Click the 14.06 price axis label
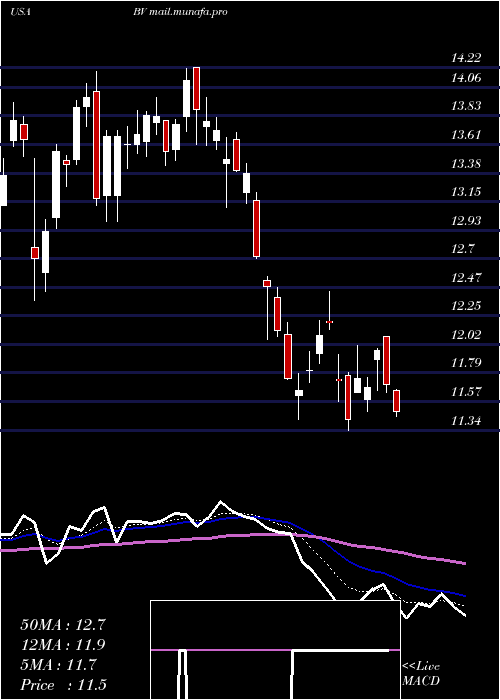The image size is (500, 700). (x=466, y=78)
